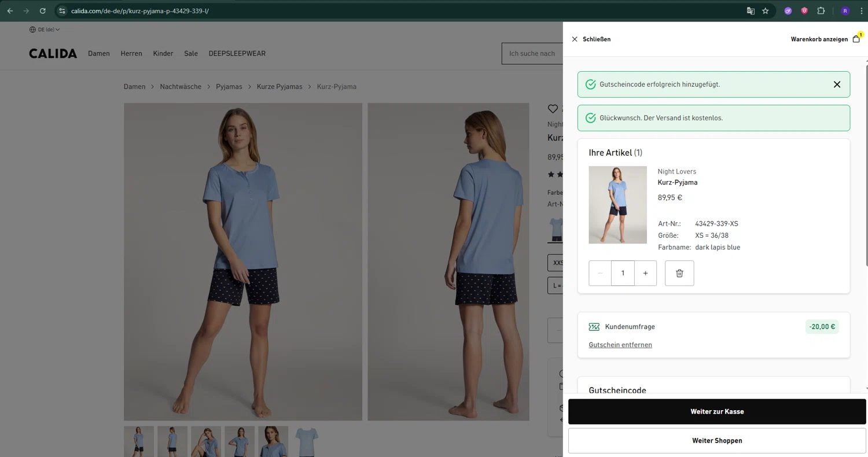The image size is (868, 457).
Task: Select the plain blue shirt-only thumbnail
Action: tap(307, 442)
